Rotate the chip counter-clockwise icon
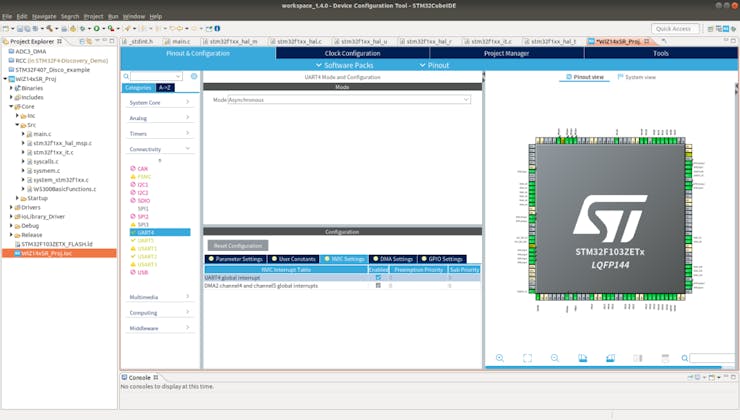The width and height of the screenshot is (740, 420). [610, 358]
